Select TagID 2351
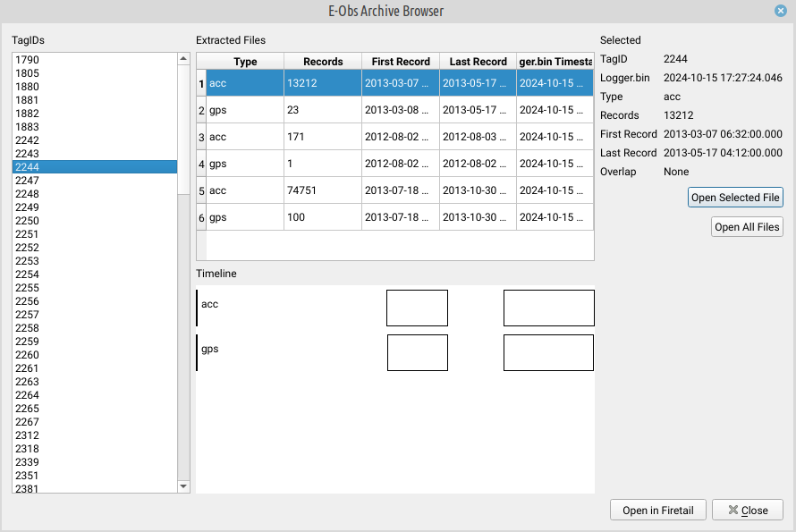Screen dimensions: 796x532 click(95, 476)
